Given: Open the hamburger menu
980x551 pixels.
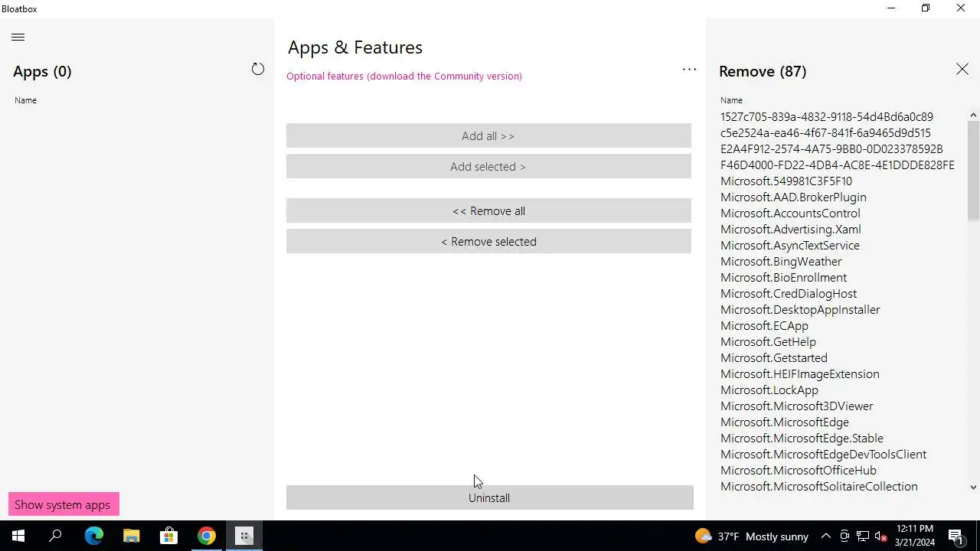Looking at the screenshot, I should click(x=18, y=37).
